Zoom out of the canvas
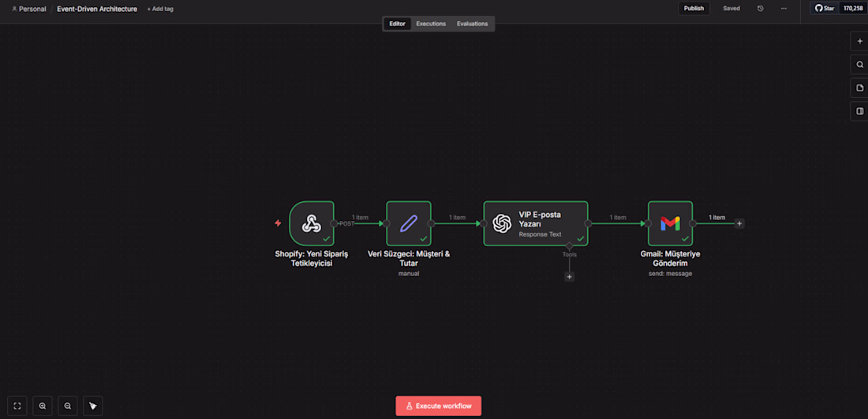868x419 pixels. [68, 406]
